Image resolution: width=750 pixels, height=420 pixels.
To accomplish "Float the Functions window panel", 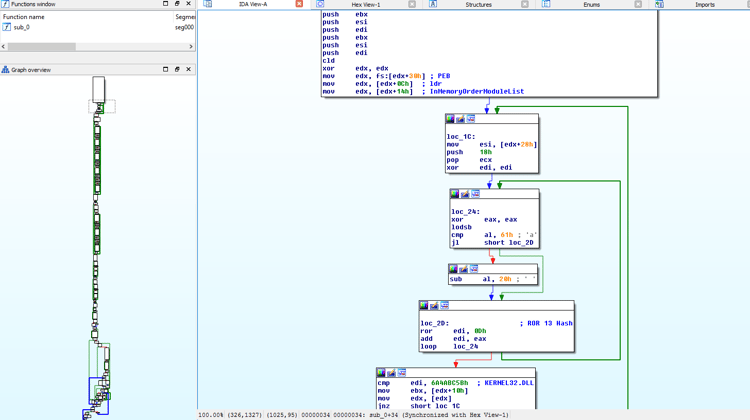I will tap(177, 3).
